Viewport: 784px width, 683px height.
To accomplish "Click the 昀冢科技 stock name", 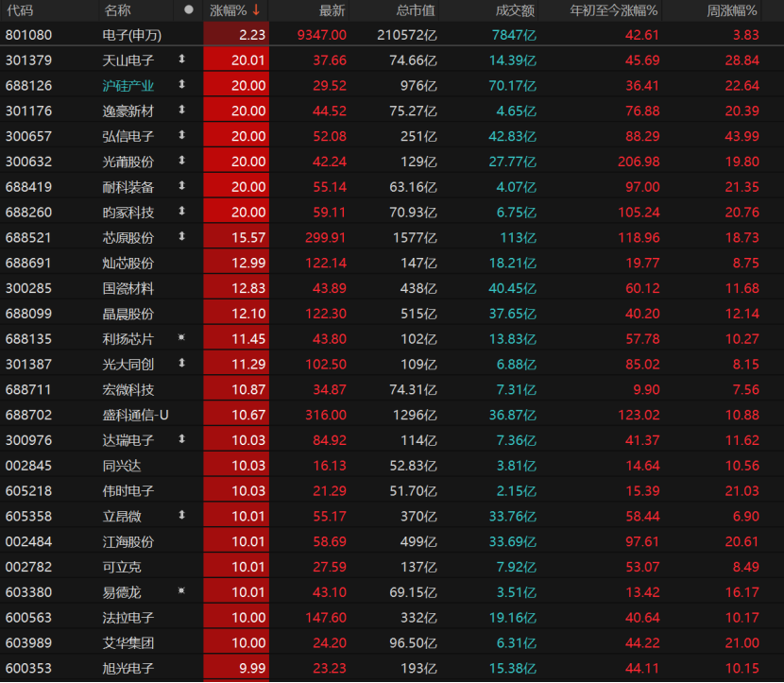I will click(128, 213).
